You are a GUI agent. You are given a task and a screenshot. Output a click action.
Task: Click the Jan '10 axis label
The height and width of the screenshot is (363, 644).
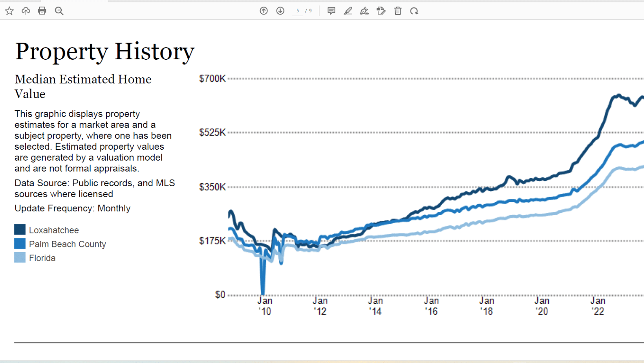click(x=265, y=306)
